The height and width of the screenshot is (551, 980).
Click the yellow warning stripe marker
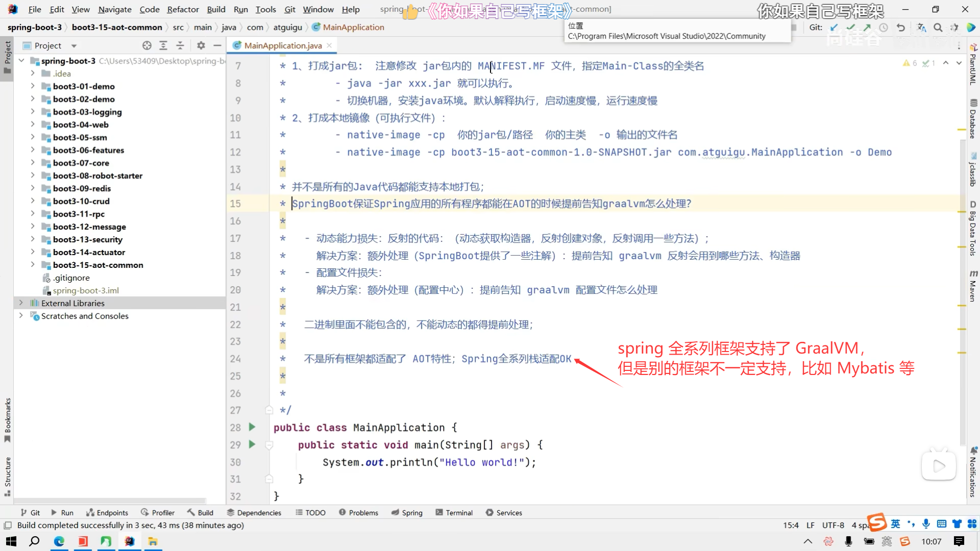click(x=962, y=130)
